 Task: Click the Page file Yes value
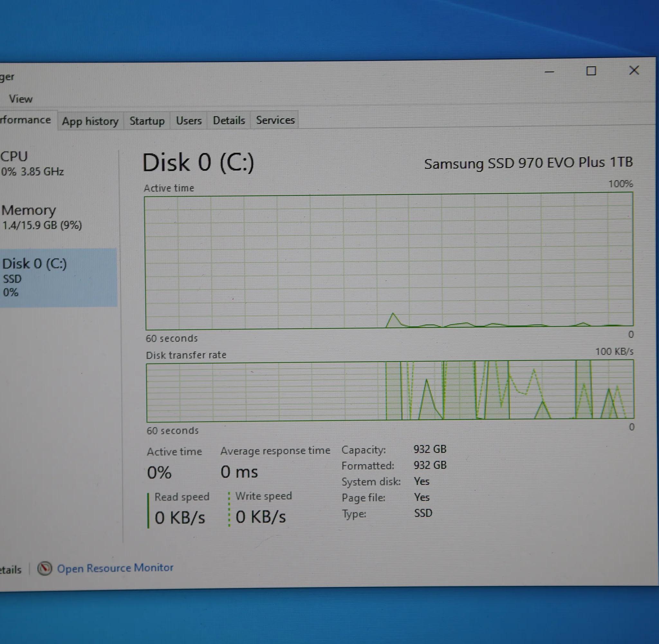pos(422,497)
